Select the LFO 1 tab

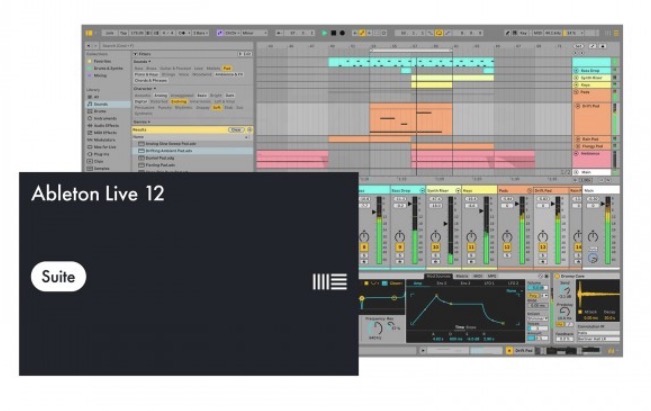(x=490, y=283)
